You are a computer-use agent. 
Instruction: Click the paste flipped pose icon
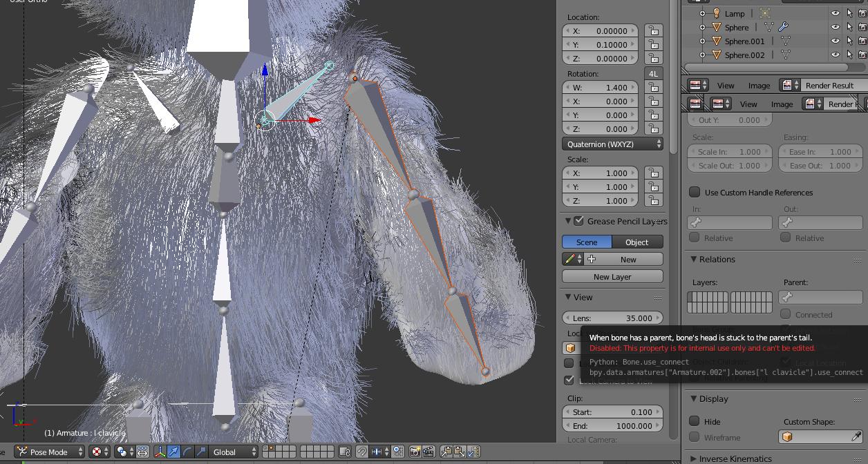point(473,452)
